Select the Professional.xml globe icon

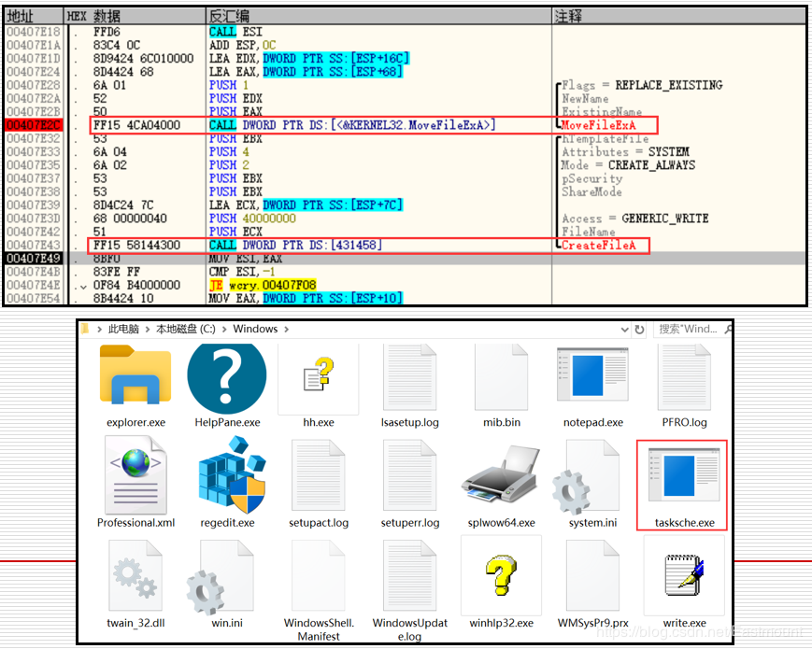click(x=135, y=475)
